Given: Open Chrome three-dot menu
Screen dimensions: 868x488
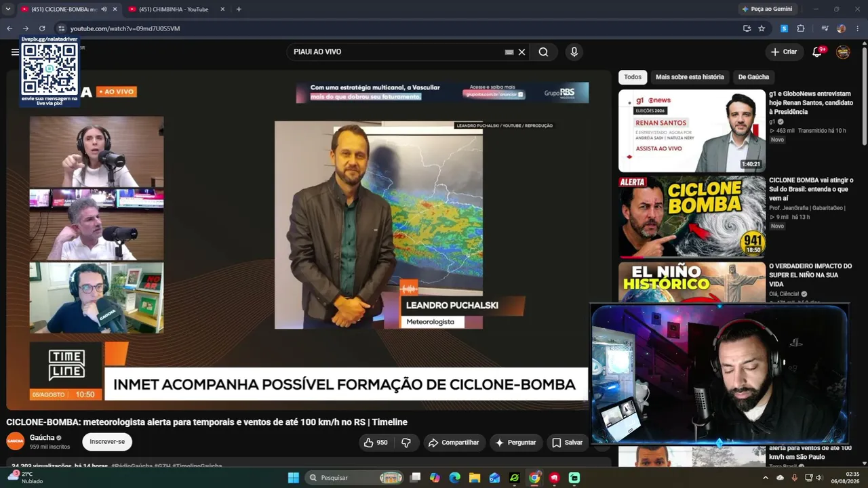Looking at the screenshot, I should (858, 28).
